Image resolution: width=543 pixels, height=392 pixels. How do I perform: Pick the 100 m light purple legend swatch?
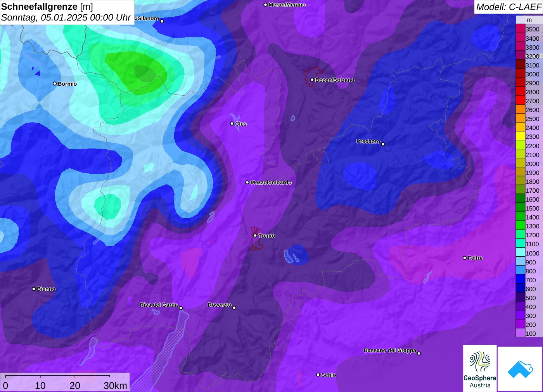pyautogui.click(x=521, y=333)
